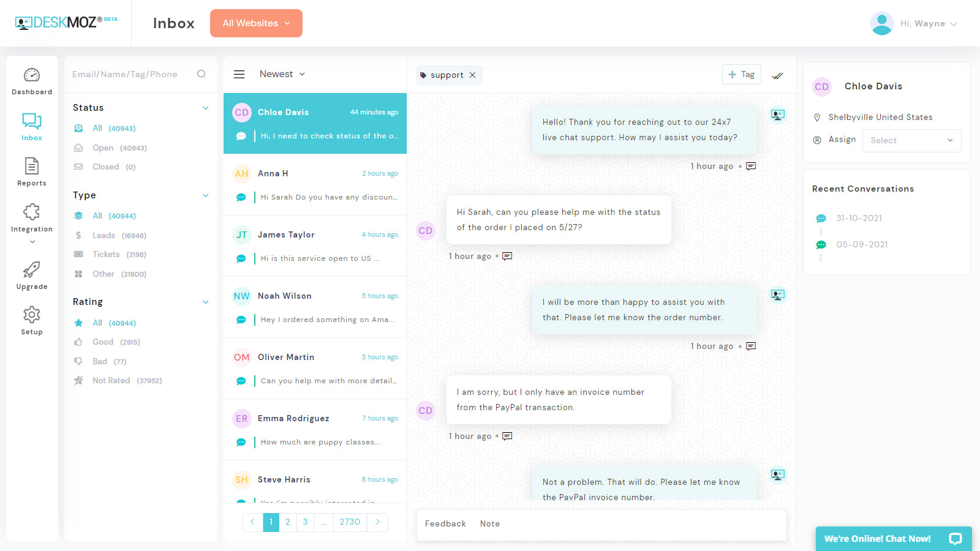The width and height of the screenshot is (980, 551).
Task: Open Anna H conversation
Action: tap(315, 185)
